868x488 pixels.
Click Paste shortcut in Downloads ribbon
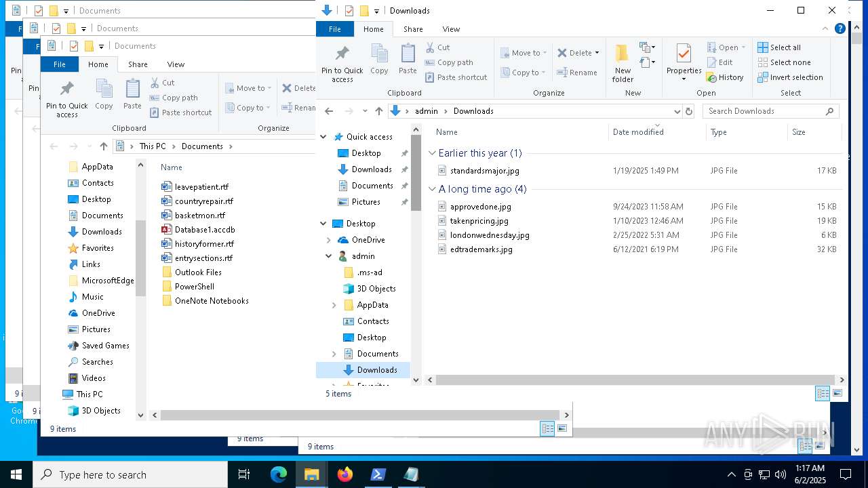click(456, 77)
